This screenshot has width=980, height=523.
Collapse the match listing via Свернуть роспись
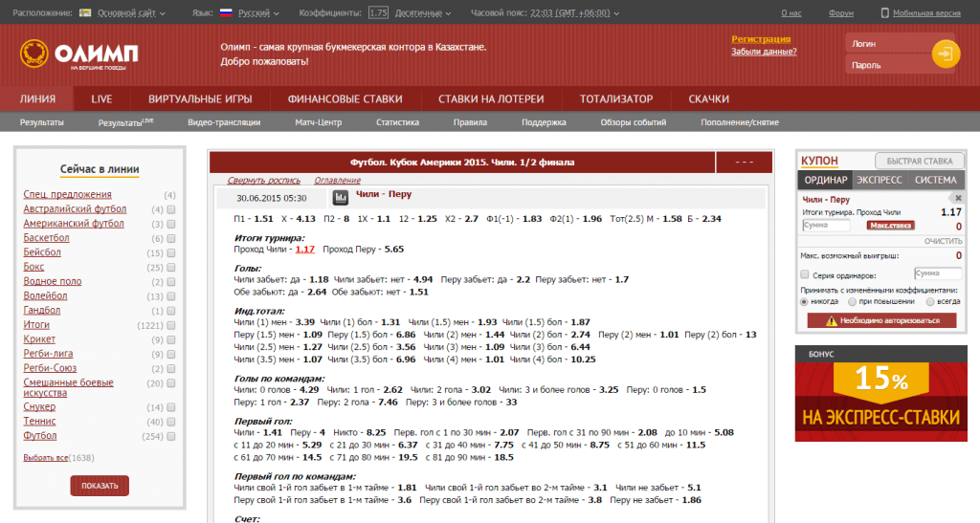coord(264,181)
